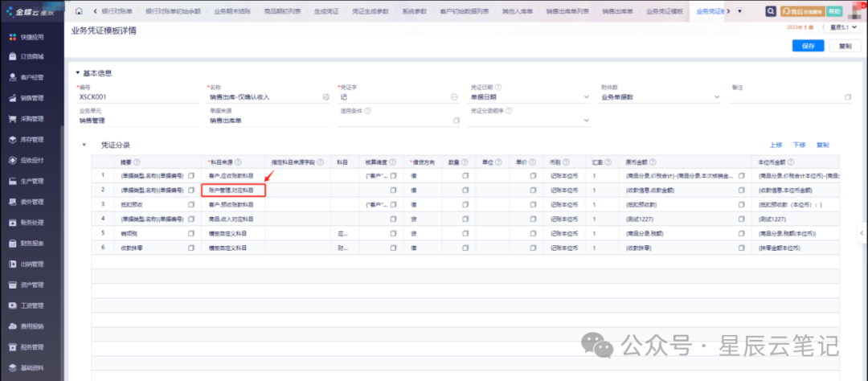Viewport: 868px width, 381px height.
Task: Click help icon beside 原币金额 header
Action: [x=653, y=162]
